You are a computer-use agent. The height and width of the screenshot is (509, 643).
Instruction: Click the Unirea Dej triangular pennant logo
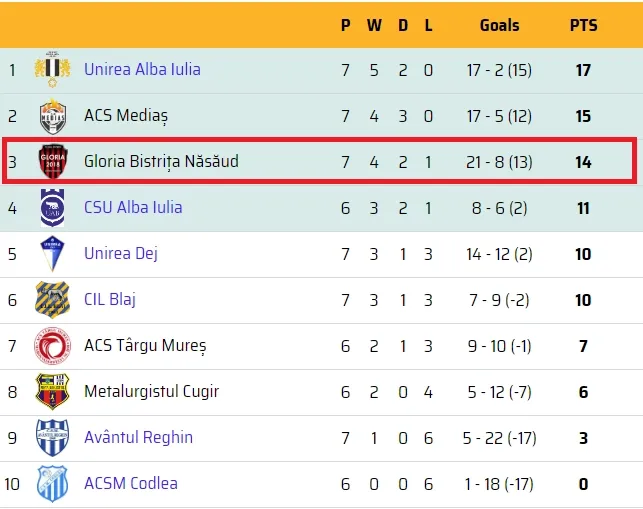pos(52,253)
